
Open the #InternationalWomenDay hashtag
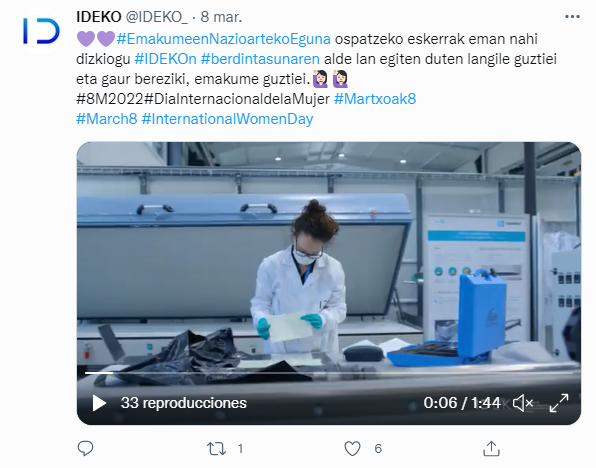pos(227,119)
